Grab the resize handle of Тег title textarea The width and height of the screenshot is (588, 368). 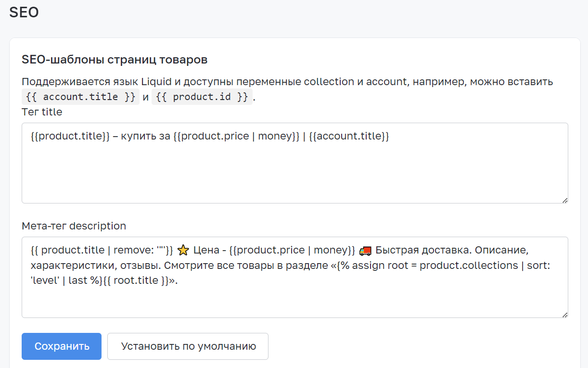pos(564,200)
